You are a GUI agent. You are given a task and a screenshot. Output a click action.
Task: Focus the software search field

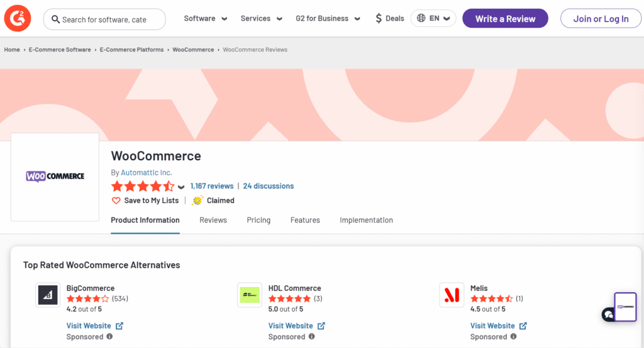pos(104,19)
